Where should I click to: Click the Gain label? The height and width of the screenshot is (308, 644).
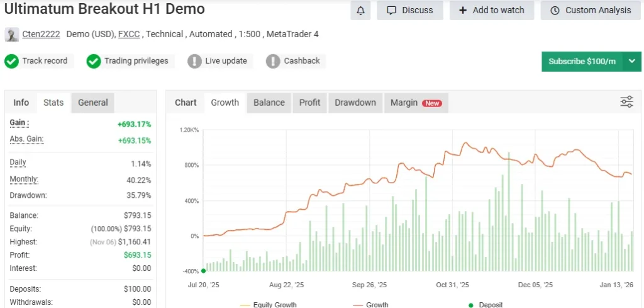point(19,123)
